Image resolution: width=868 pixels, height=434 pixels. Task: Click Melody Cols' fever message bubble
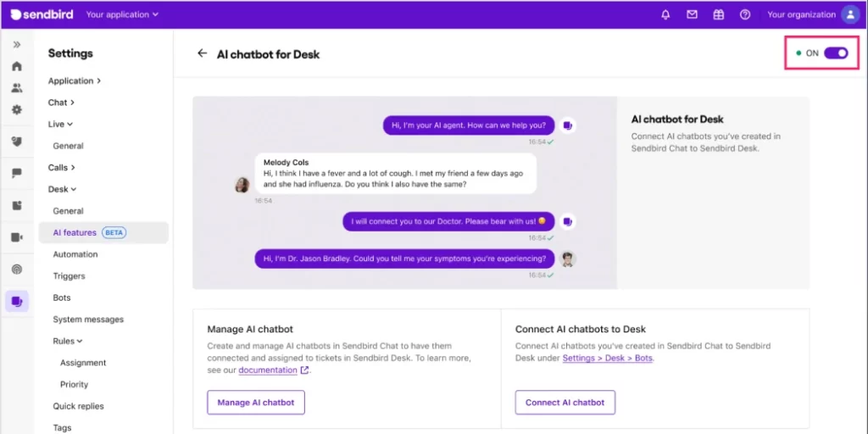(396, 174)
